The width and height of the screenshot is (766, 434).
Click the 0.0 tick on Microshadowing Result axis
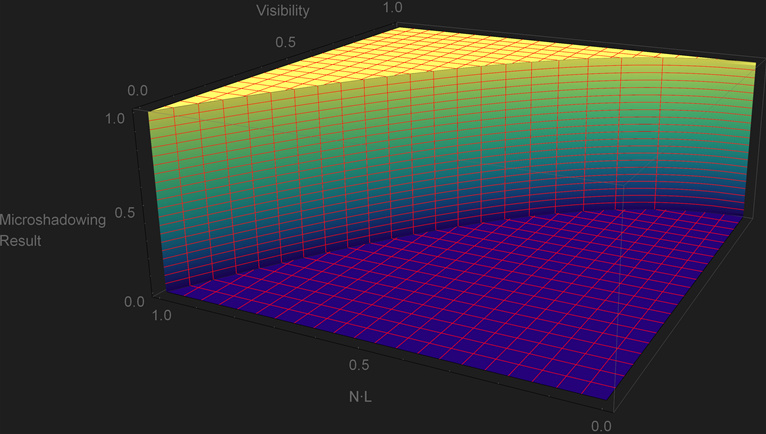(x=132, y=300)
